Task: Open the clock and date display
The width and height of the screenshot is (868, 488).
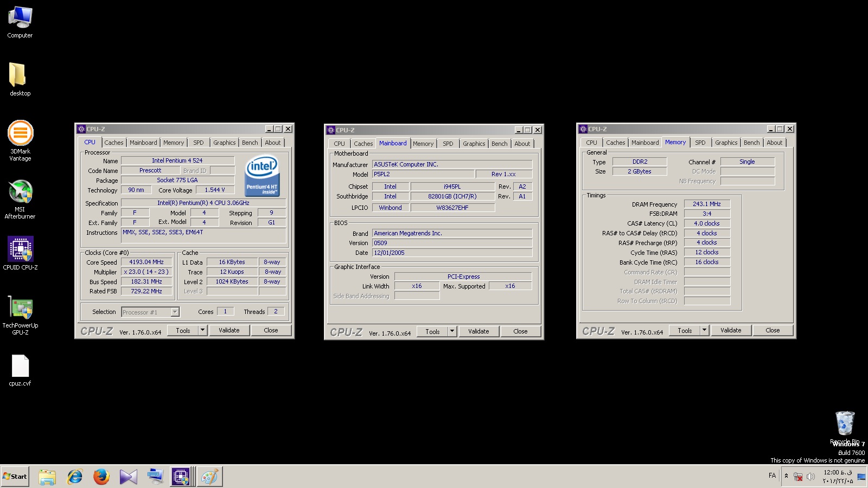Action: [x=838, y=477]
